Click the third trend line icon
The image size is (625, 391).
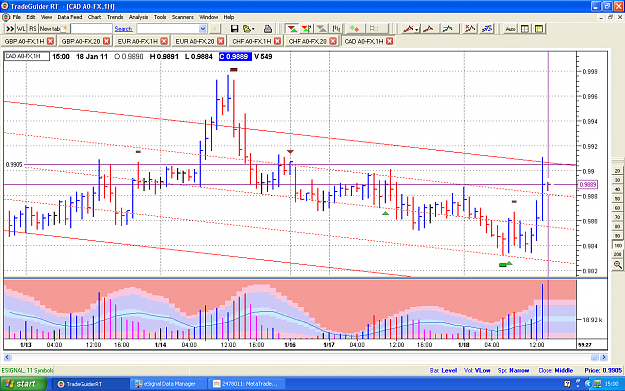point(448,29)
